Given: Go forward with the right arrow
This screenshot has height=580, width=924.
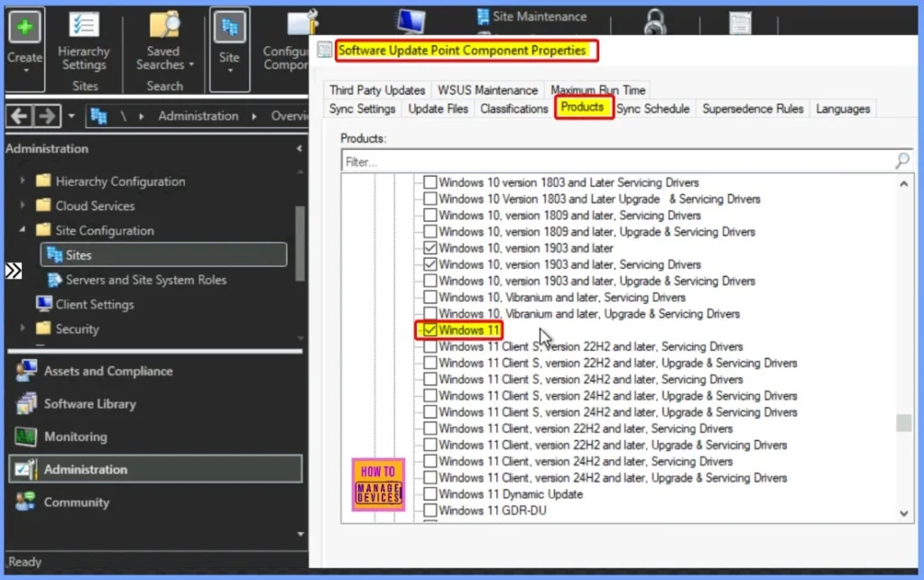Looking at the screenshot, I should 46,116.
